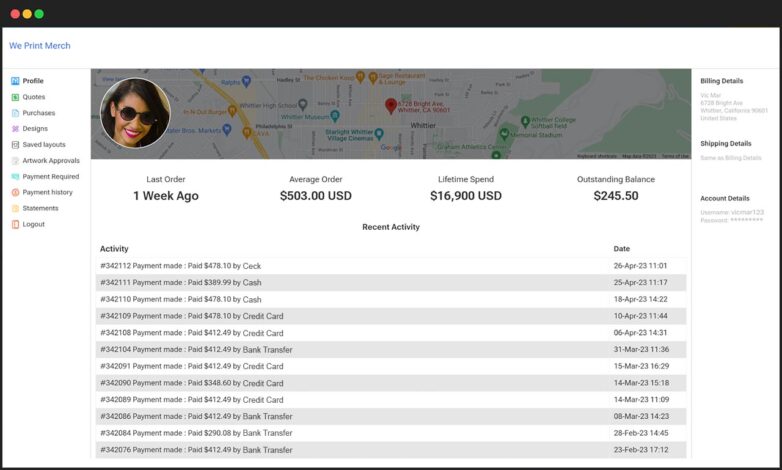Click the red map pin marker
Viewport: 782px width, 470px height.
[391, 105]
